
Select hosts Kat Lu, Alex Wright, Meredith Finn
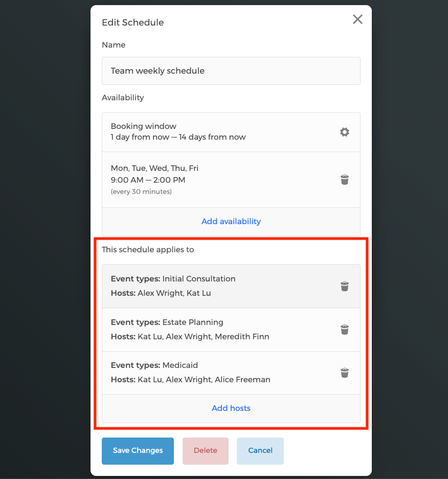pyautogui.click(x=190, y=337)
